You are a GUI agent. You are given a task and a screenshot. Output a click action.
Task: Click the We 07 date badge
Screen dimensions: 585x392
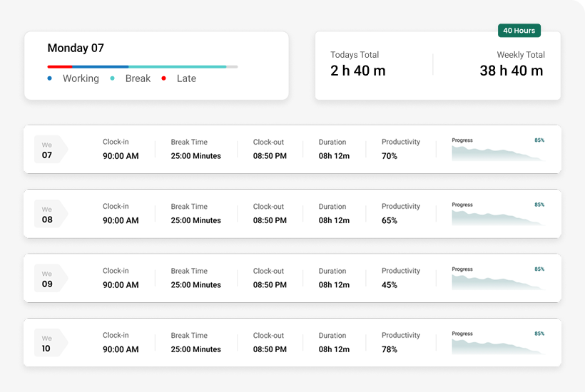pyautogui.click(x=49, y=150)
